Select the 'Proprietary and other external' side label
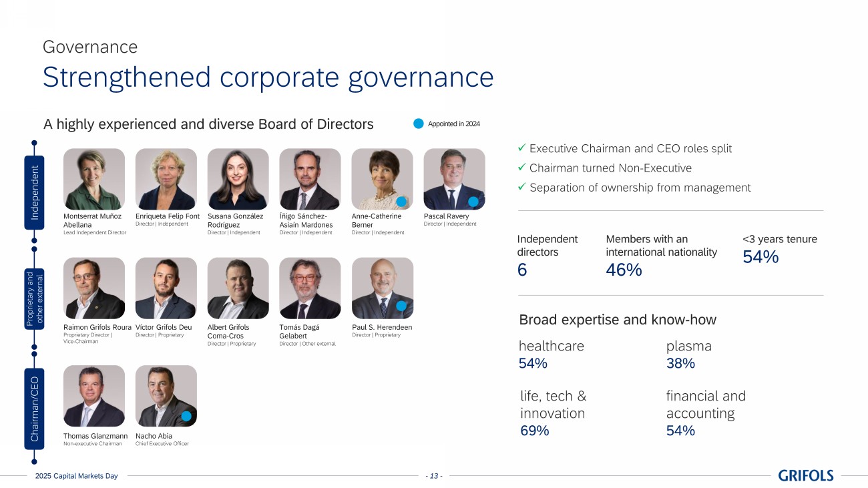868x488 pixels. click(34, 299)
